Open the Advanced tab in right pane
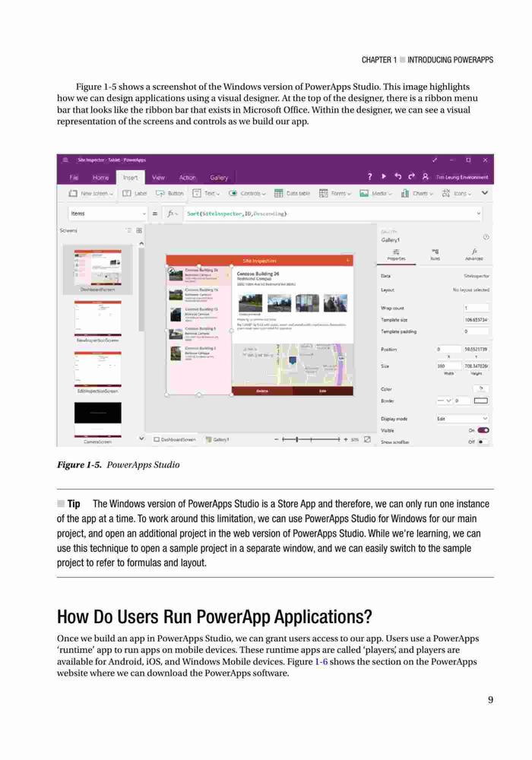Screen dimensions: 532x760 point(473,255)
